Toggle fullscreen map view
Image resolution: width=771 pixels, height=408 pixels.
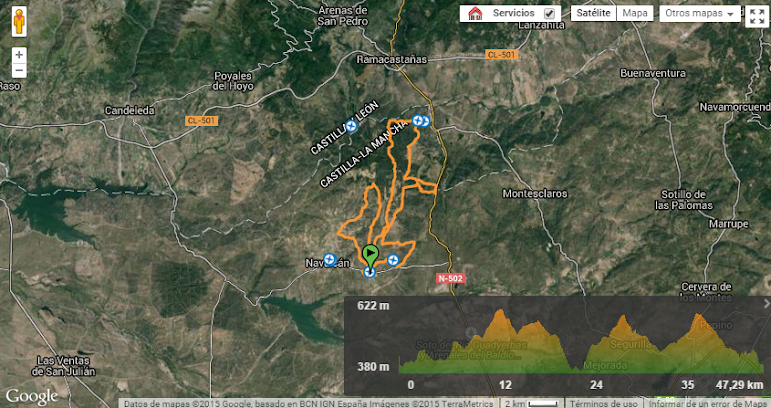[755, 17]
